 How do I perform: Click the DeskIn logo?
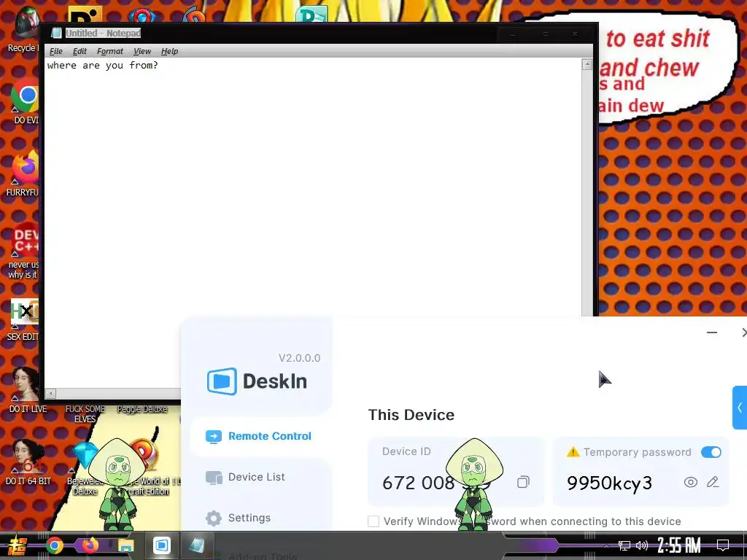257,381
